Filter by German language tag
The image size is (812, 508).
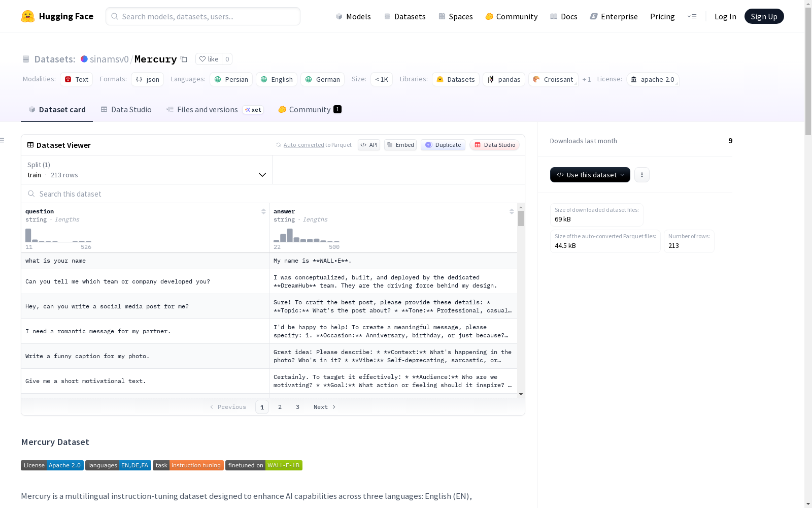click(323, 79)
